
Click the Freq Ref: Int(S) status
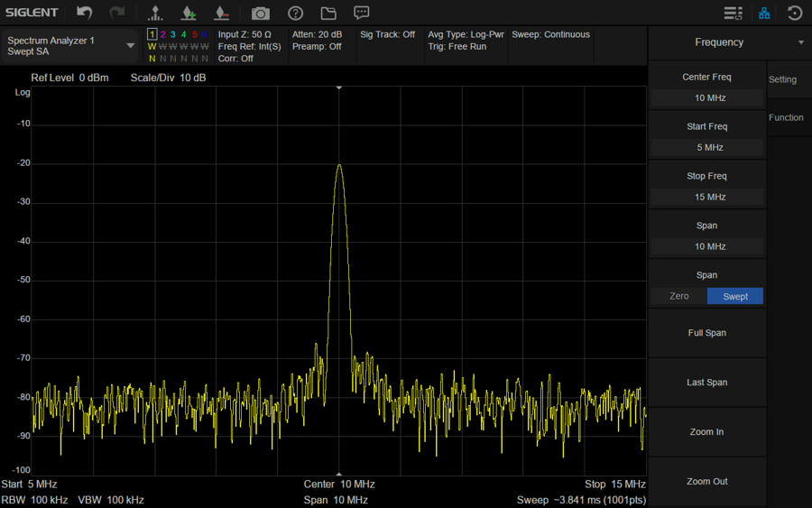coord(250,47)
